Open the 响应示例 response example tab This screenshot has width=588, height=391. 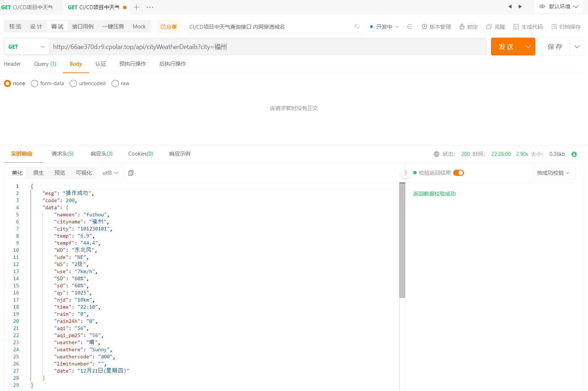coord(180,154)
